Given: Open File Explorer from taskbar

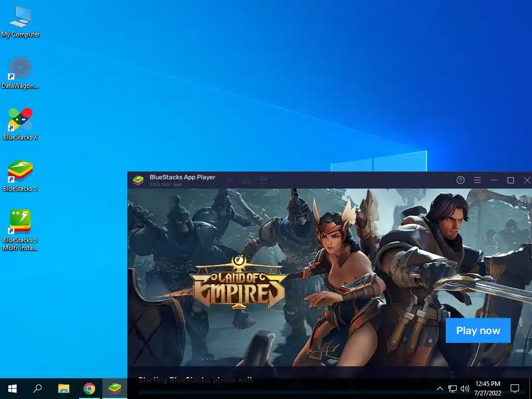Looking at the screenshot, I should point(63,389).
